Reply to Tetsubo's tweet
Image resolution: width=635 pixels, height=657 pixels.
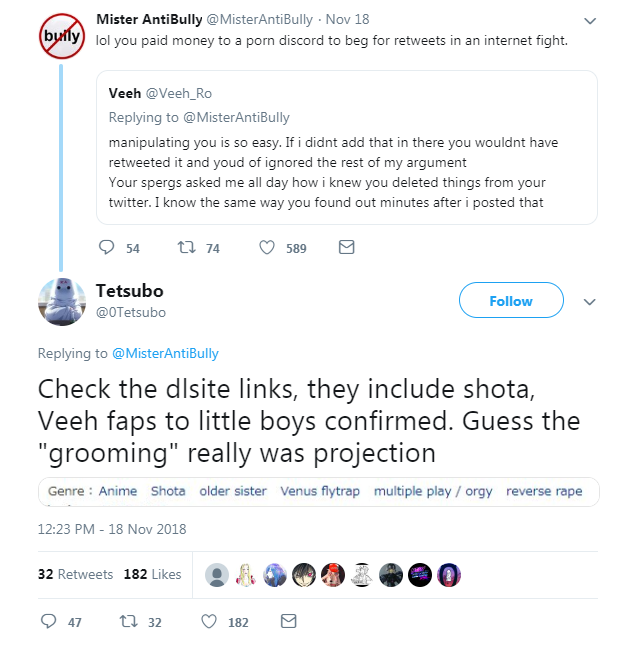pyautogui.click(x=49, y=621)
